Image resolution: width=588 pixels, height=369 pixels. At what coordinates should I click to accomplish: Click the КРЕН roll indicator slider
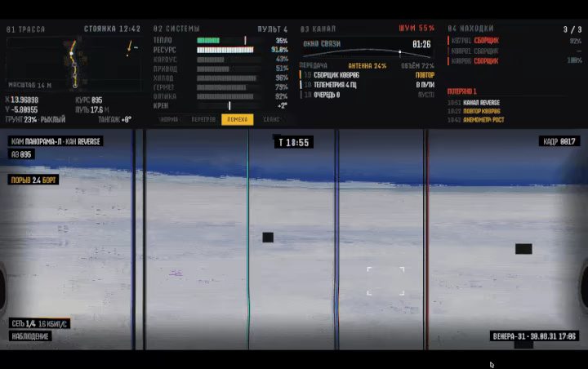229,106
